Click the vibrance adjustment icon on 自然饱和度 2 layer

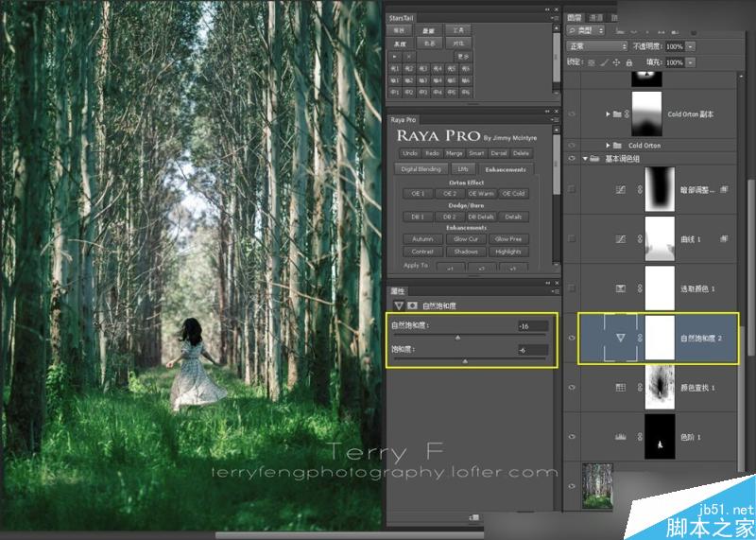click(621, 339)
